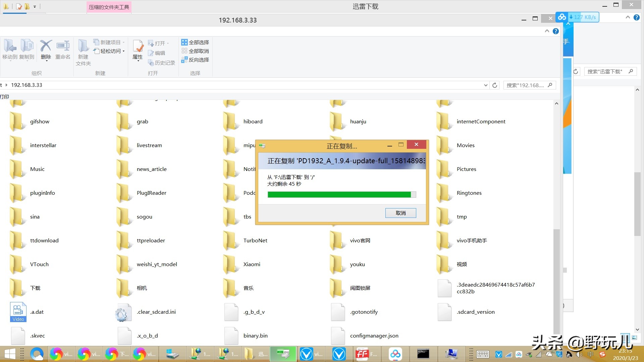This screenshot has height=362, width=644.
Task: Switch to Compressed Folder Tools tab
Action: tap(109, 7)
